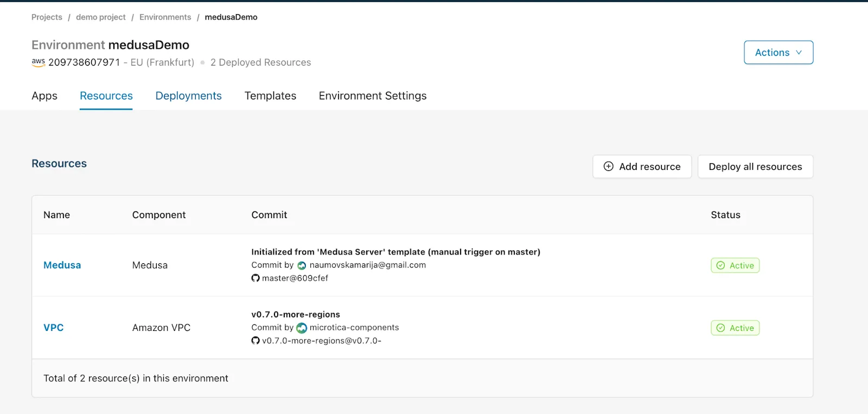
Task: Open the Medusa resource link
Action: [x=62, y=265]
